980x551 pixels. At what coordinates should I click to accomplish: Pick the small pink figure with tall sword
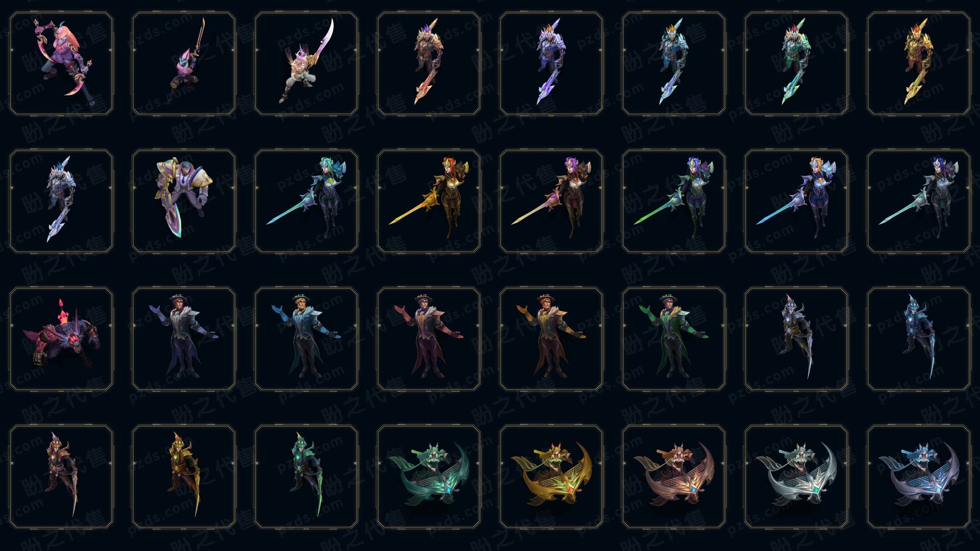(184, 64)
